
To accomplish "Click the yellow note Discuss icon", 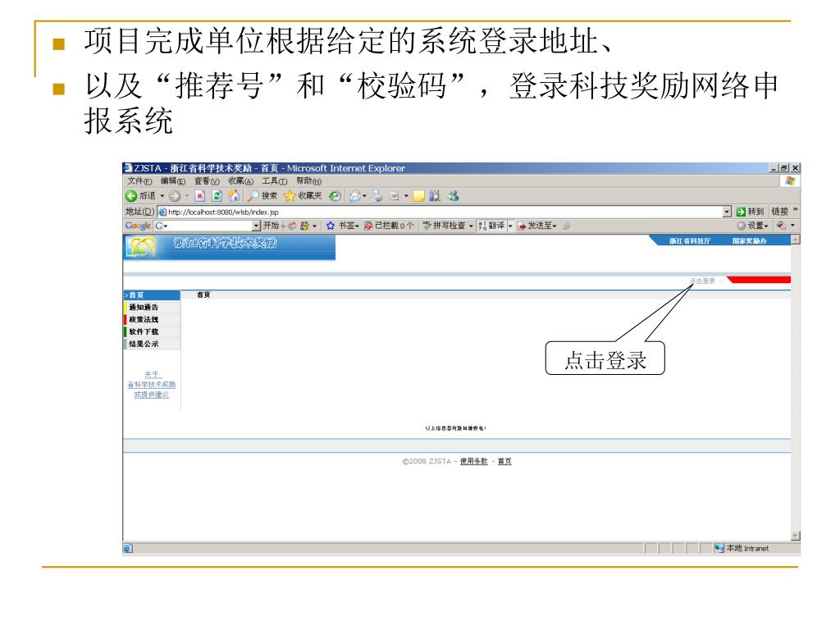I will 419,196.
